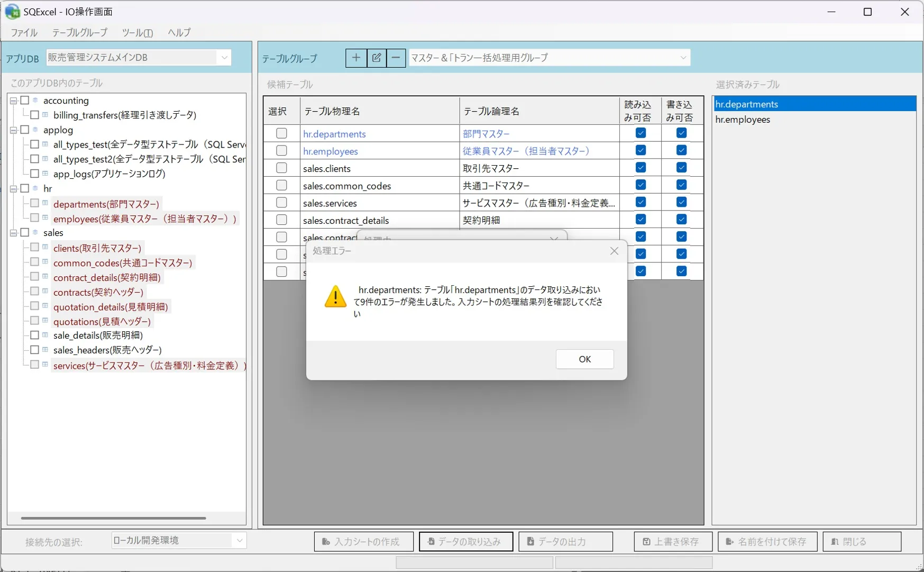This screenshot has width=924, height=572.
Task: Click the schema icon beside sales
Action: (x=35, y=232)
